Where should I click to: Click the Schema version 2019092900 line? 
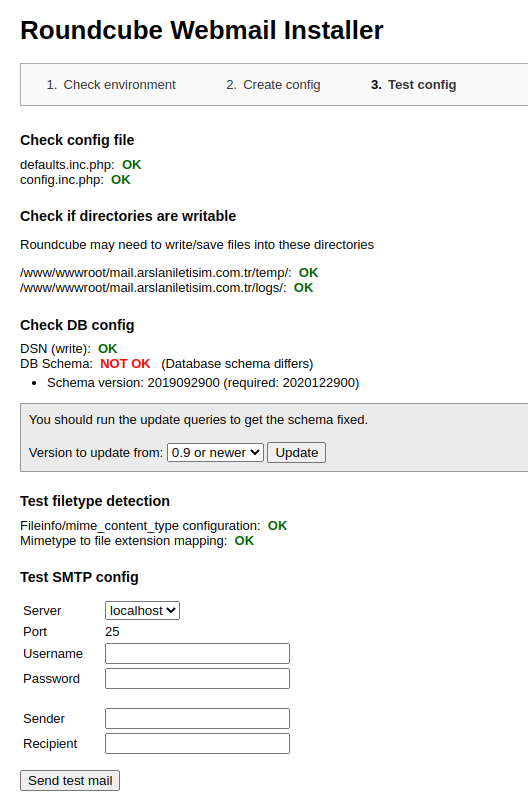tap(203, 383)
